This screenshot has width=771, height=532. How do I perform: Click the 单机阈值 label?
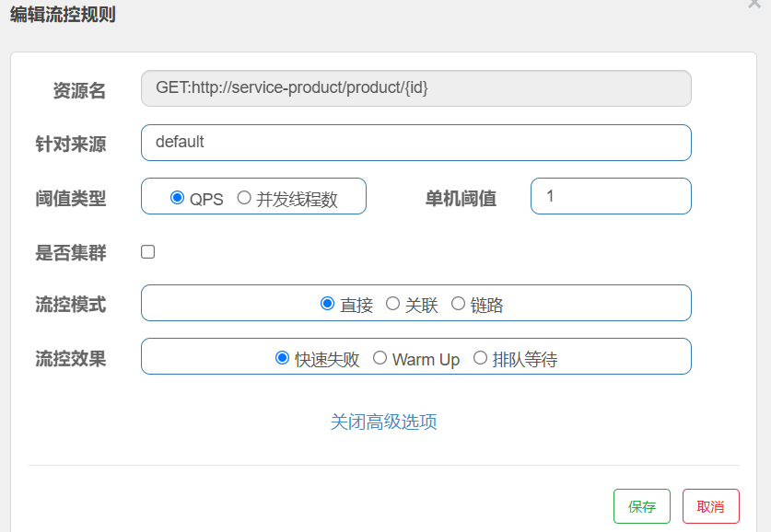[x=461, y=199]
